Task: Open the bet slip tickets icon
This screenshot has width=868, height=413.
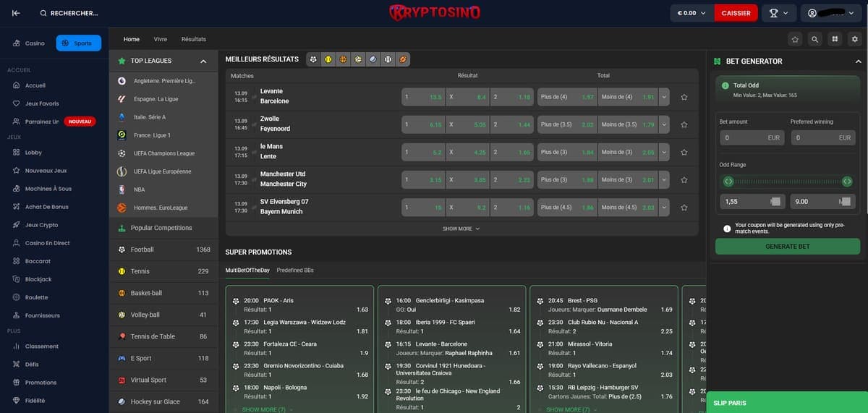Action: [x=835, y=39]
